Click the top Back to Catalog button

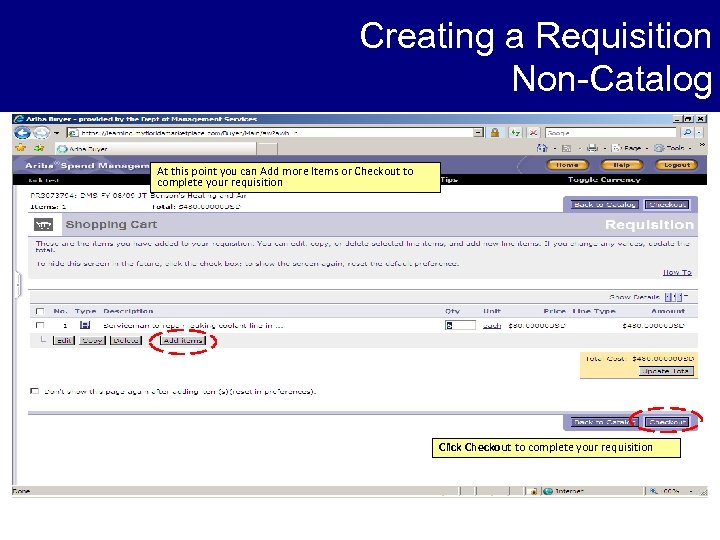[x=604, y=205]
